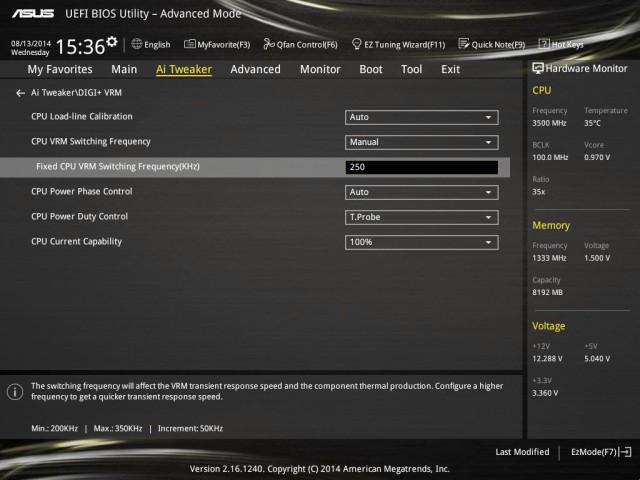640x480 pixels.
Task: Click the CPU frequency 3500 MHz value
Action: (549, 123)
